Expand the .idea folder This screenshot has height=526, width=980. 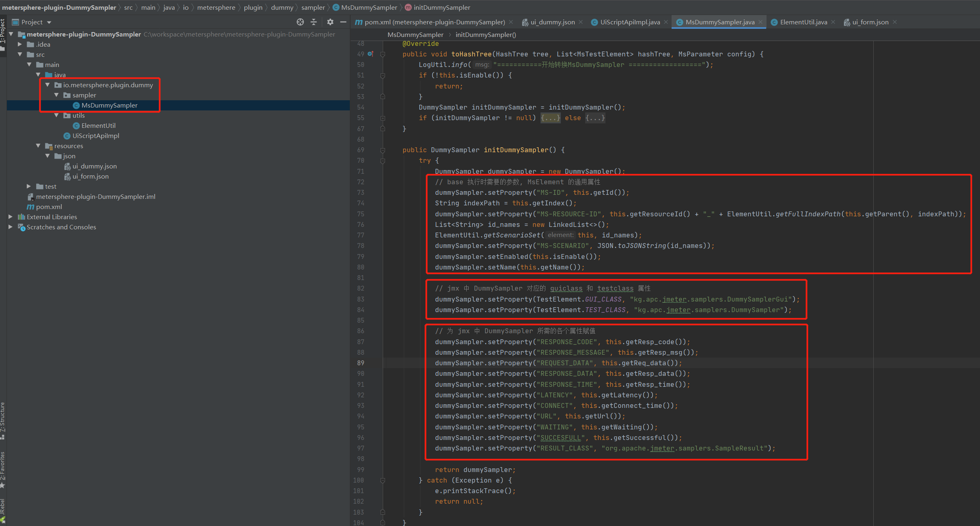20,44
